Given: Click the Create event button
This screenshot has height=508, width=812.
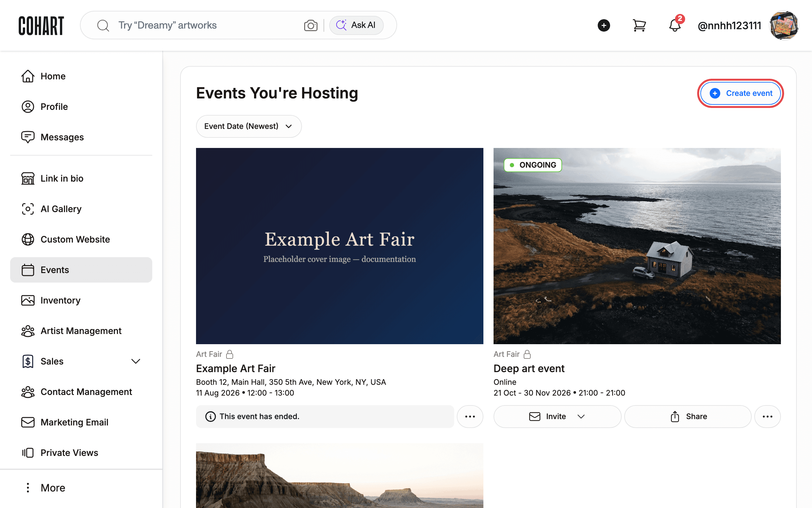Looking at the screenshot, I should pyautogui.click(x=740, y=93).
